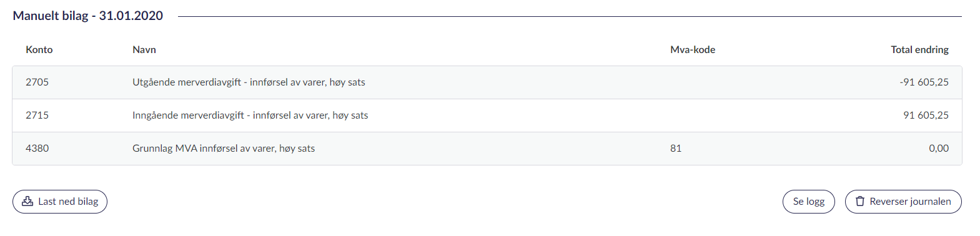
Task: Click the trash icon in Reverser journalen
Action: click(860, 202)
